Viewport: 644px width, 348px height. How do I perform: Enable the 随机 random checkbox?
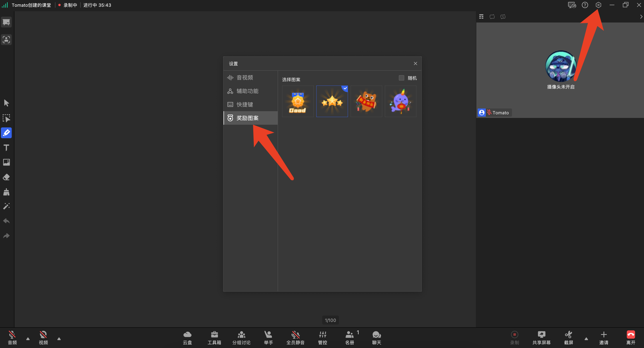(x=401, y=78)
